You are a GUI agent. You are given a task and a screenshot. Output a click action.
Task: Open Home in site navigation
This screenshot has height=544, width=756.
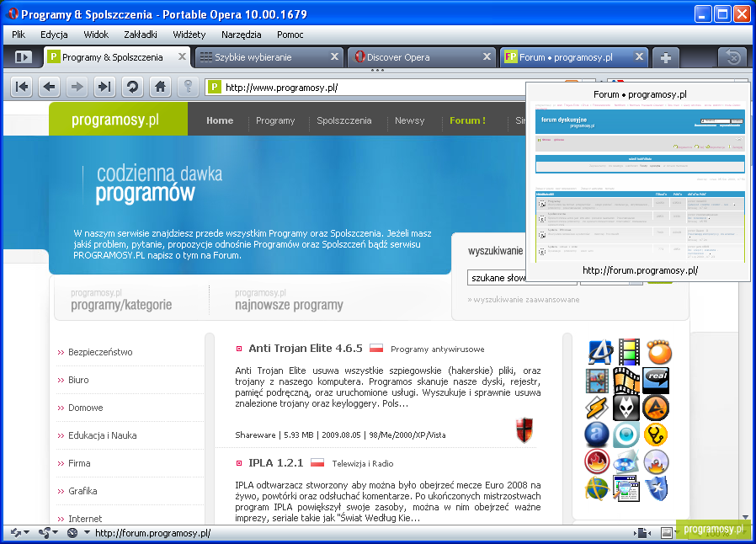tap(220, 120)
